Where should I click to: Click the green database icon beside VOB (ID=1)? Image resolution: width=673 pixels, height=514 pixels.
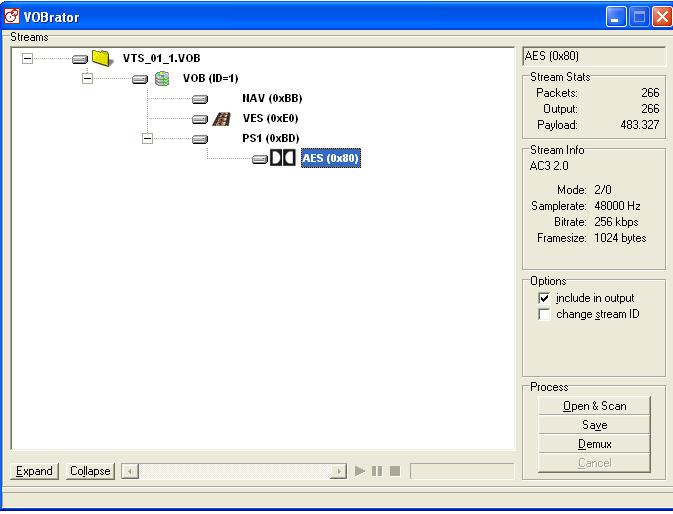tap(162, 79)
